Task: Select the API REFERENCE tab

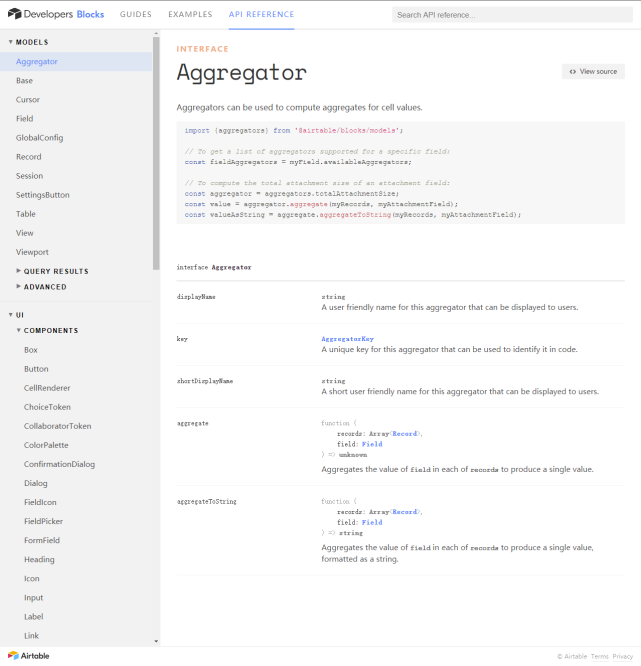Action: tap(261, 14)
